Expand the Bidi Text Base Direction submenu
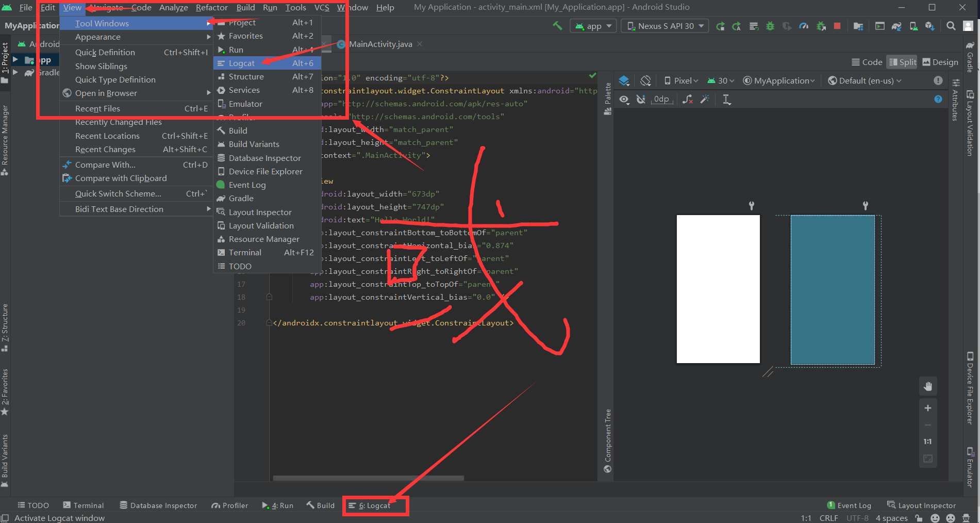 pyautogui.click(x=137, y=209)
